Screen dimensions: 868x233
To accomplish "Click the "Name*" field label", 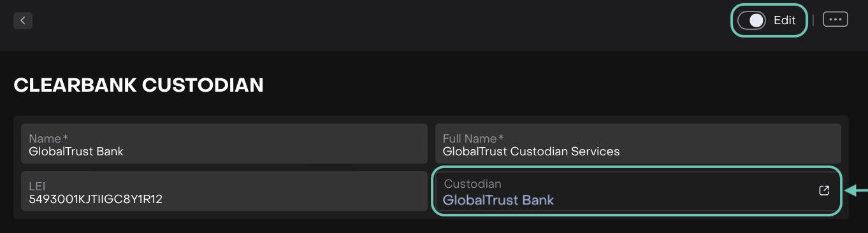I will click(48, 138).
